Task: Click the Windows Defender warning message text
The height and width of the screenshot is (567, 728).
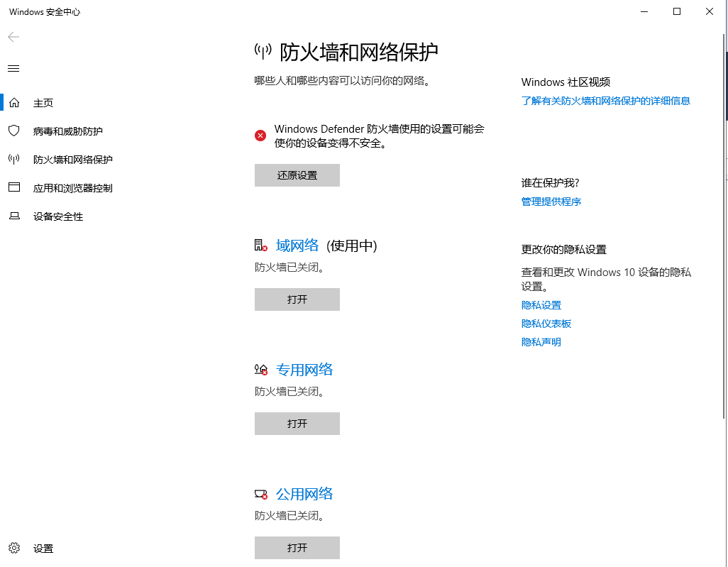Action: click(380, 136)
